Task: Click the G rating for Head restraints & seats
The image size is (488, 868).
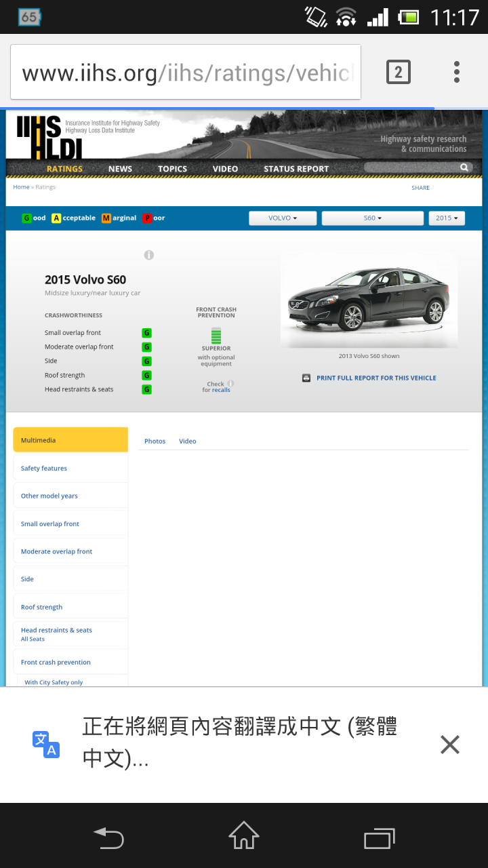Action: coord(146,390)
